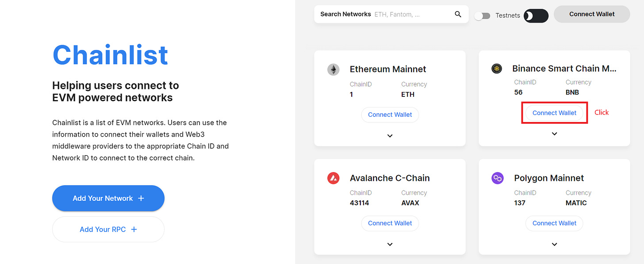The width and height of the screenshot is (644, 264).
Task: Expand the Binance Smart Chain card details
Action: [554, 134]
